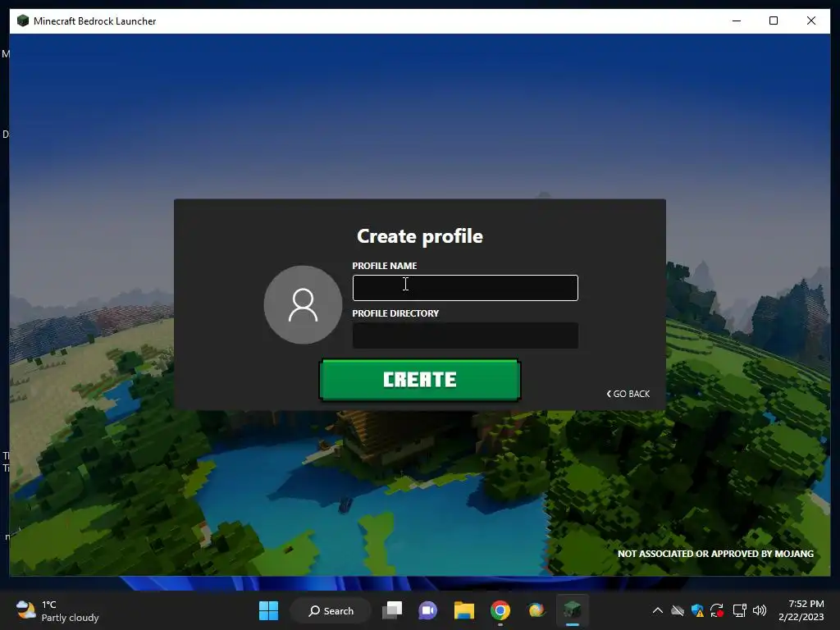The height and width of the screenshot is (630, 840).
Task: Go back using the GO BACK link
Action: point(628,394)
